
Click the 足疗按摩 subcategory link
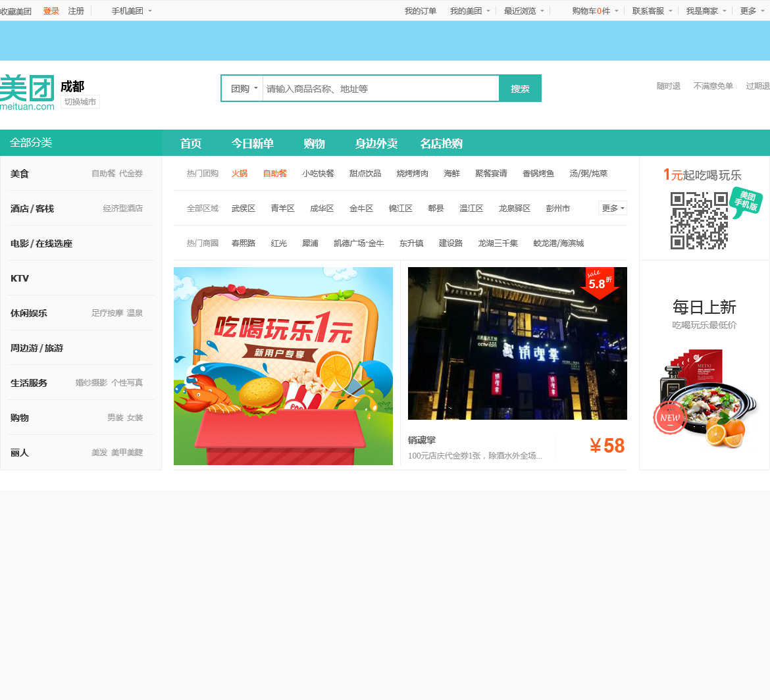click(107, 312)
